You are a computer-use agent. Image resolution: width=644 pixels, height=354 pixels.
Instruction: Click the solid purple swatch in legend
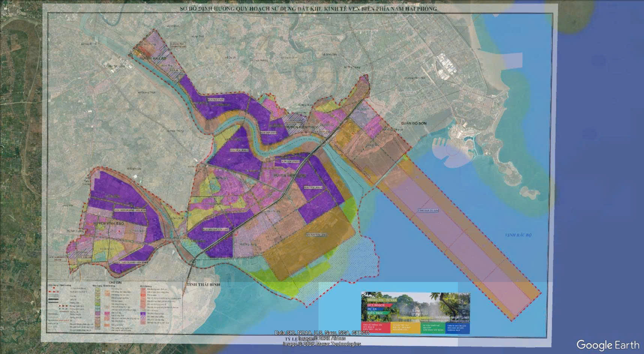(x=143, y=314)
